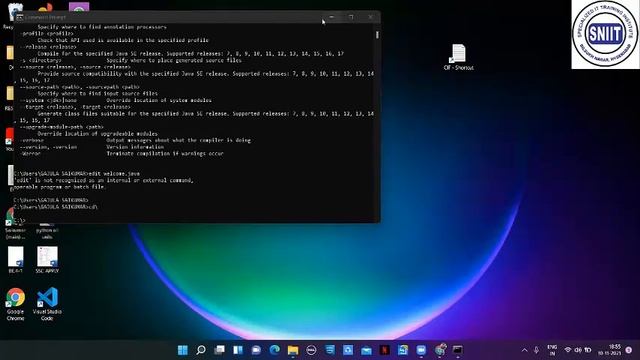Open File Explorer from the taskbar

pos(293,350)
